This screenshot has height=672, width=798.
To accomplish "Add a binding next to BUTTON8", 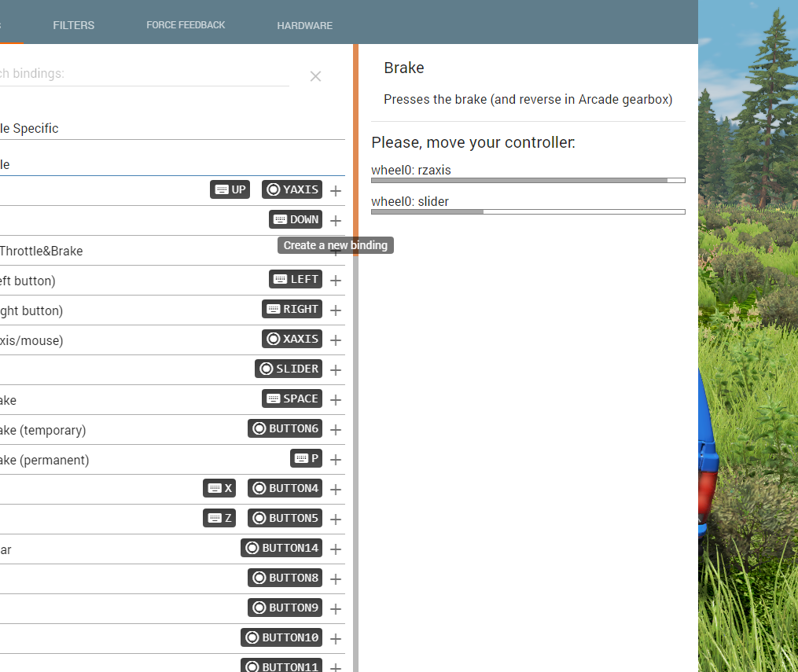I will click(336, 579).
